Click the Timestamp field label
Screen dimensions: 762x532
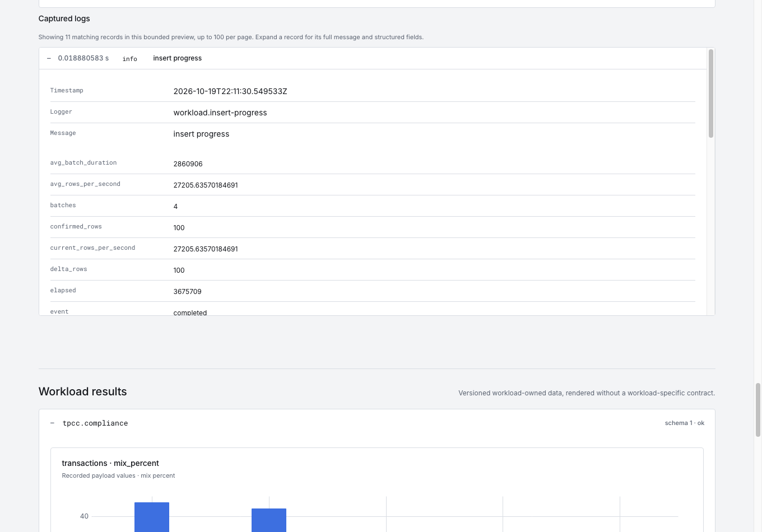[67, 91]
